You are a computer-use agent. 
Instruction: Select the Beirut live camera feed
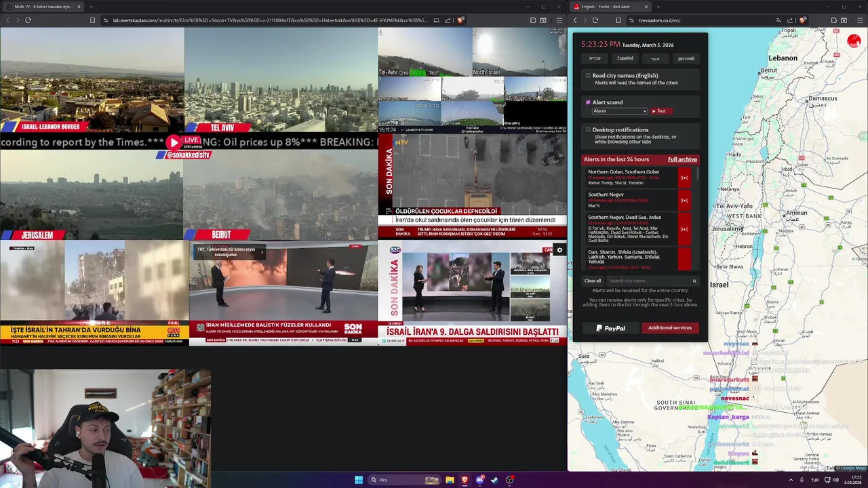pos(280,195)
